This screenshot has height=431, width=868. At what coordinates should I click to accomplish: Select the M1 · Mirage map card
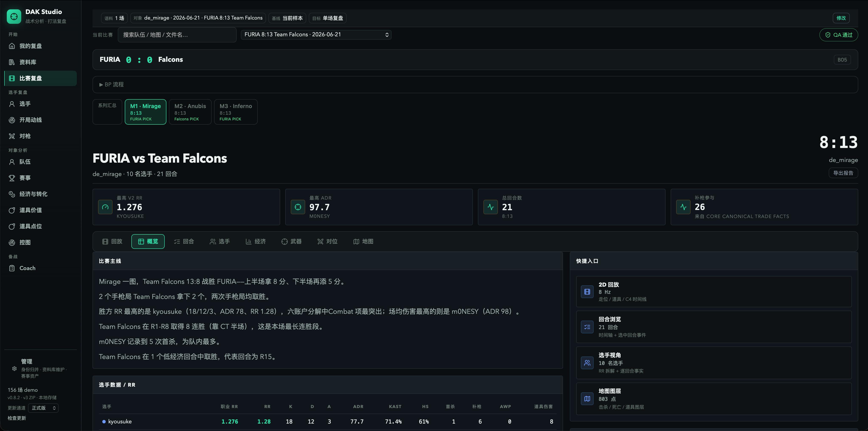coord(146,111)
